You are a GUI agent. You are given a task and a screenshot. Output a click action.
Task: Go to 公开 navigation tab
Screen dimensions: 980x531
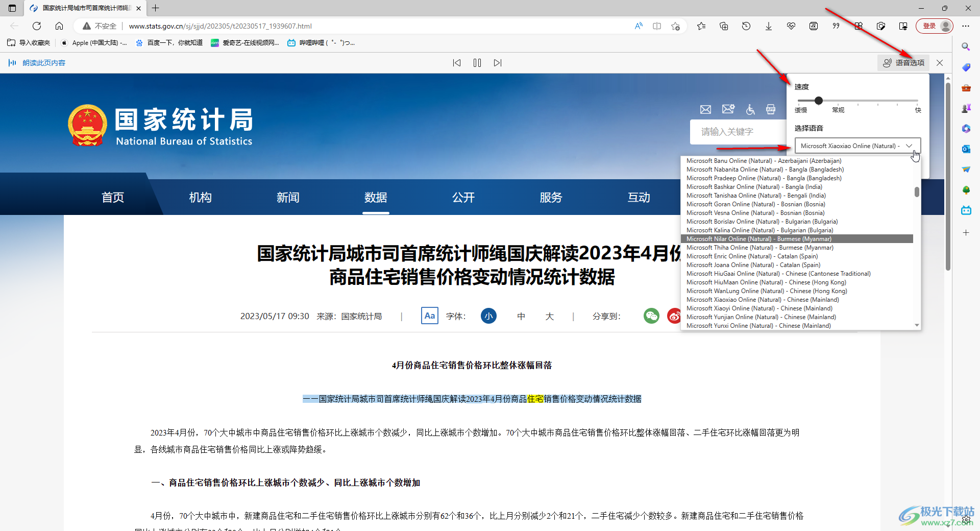(463, 198)
